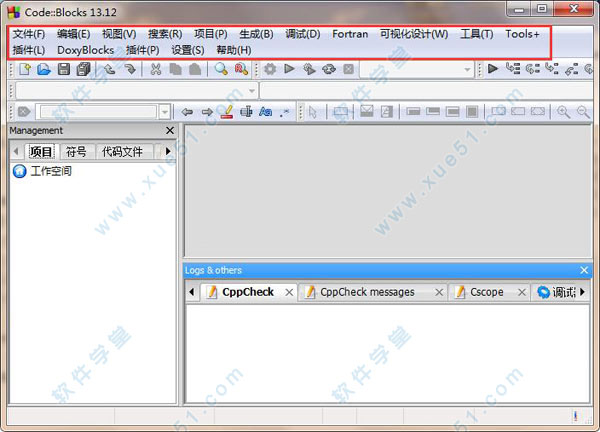Zoom in with the plus magnifier icon

click(563, 111)
